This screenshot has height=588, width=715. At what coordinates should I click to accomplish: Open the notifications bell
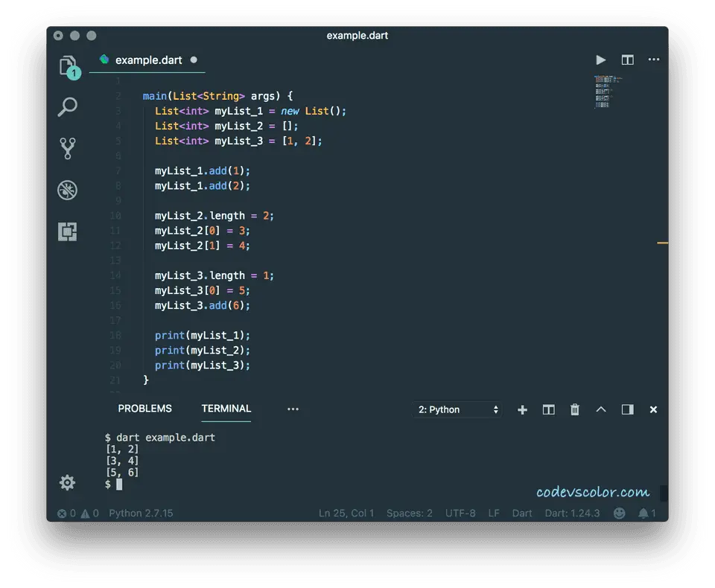tap(646, 514)
